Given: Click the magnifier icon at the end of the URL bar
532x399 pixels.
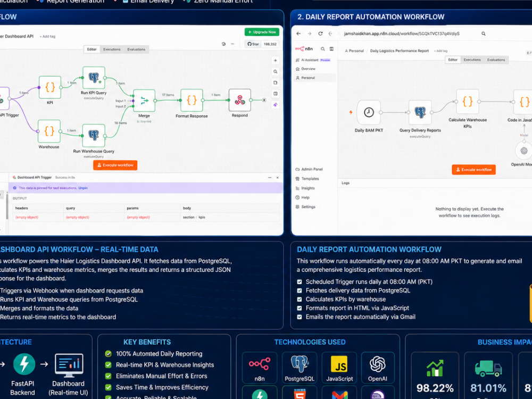Looking at the screenshot, I should tap(484, 34).
